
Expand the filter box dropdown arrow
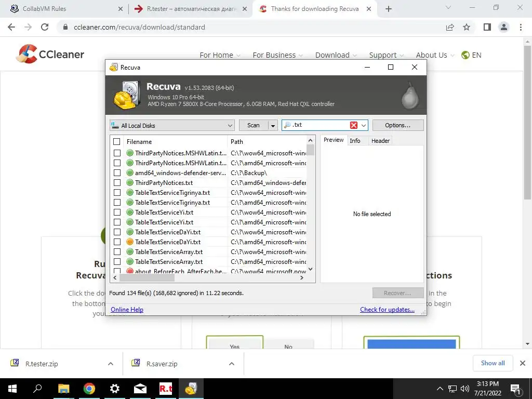click(364, 125)
